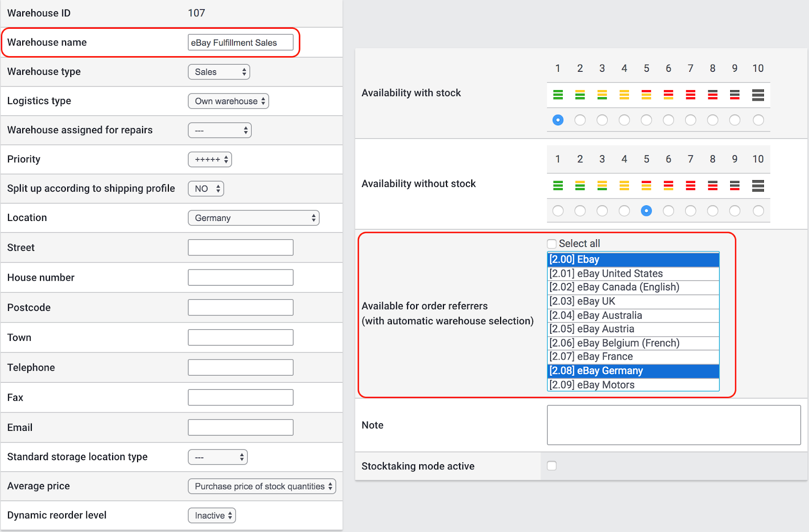Viewport: 809px width, 532px height.
Task: Click the availability 9 icon in Availability without stock
Action: coord(735,186)
